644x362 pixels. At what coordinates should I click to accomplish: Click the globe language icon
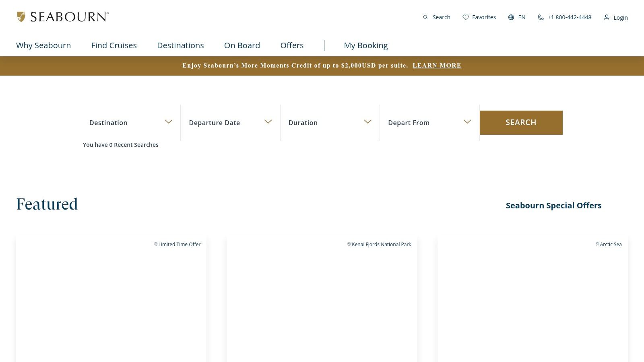511,17
